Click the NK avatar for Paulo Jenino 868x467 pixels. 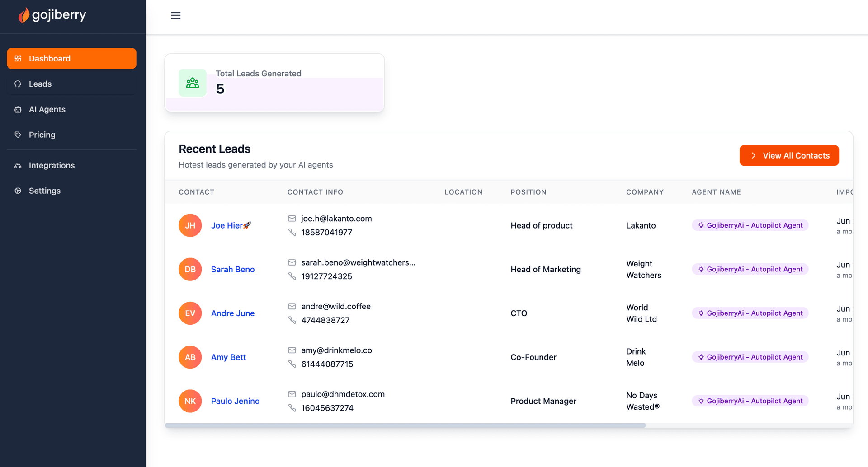pos(190,401)
